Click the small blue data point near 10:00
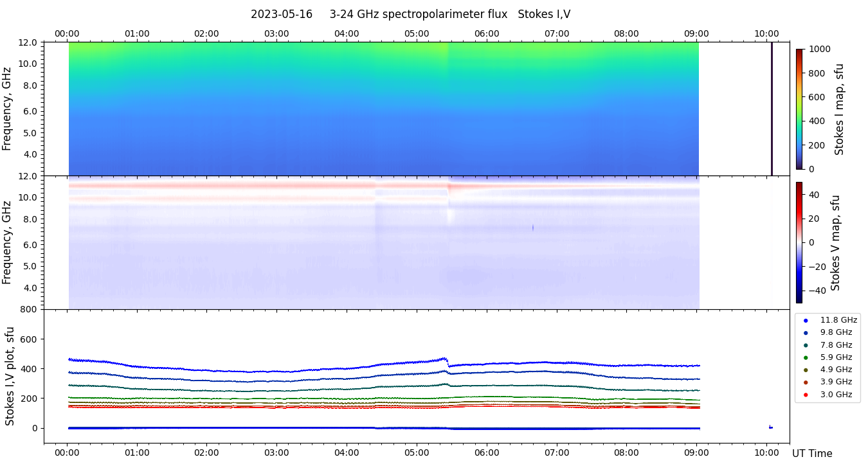 click(x=770, y=427)
